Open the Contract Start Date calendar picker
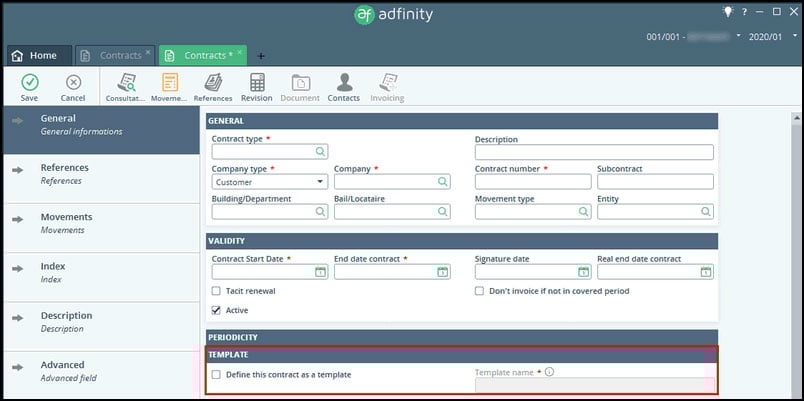The width and height of the screenshot is (804, 401). [320, 272]
